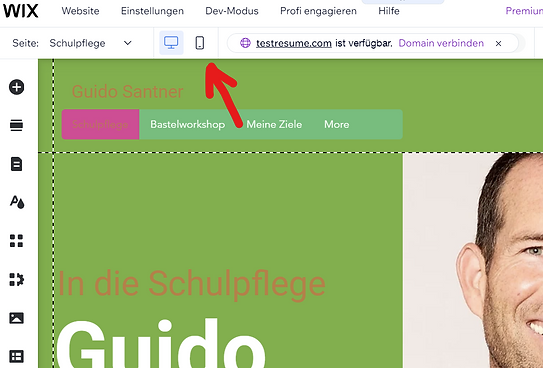
Task: Click the Domain verbinden link
Action: 441,43
